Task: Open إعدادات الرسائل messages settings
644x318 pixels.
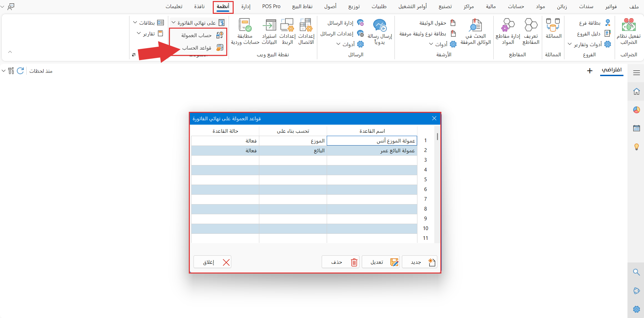Action: tap(342, 34)
